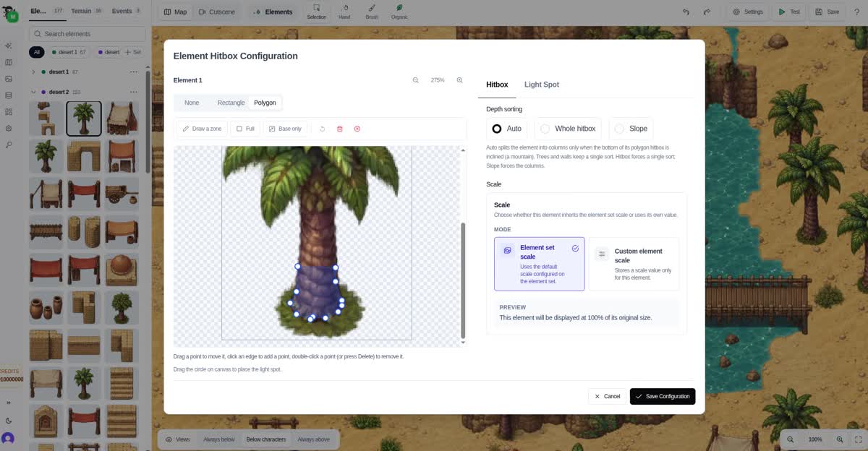868x451 pixels.
Task: Open the Views button at bottom
Action: point(178,439)
